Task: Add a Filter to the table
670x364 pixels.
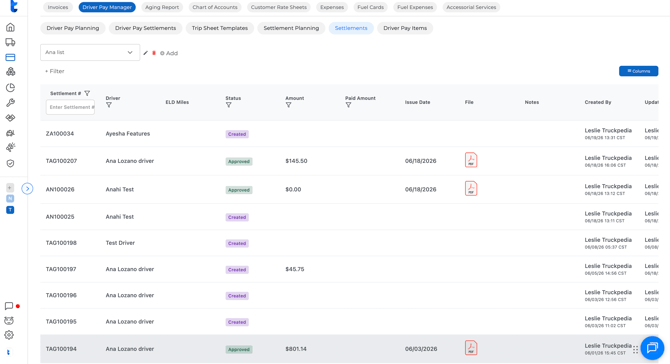Action: click(x=55, y=71)
